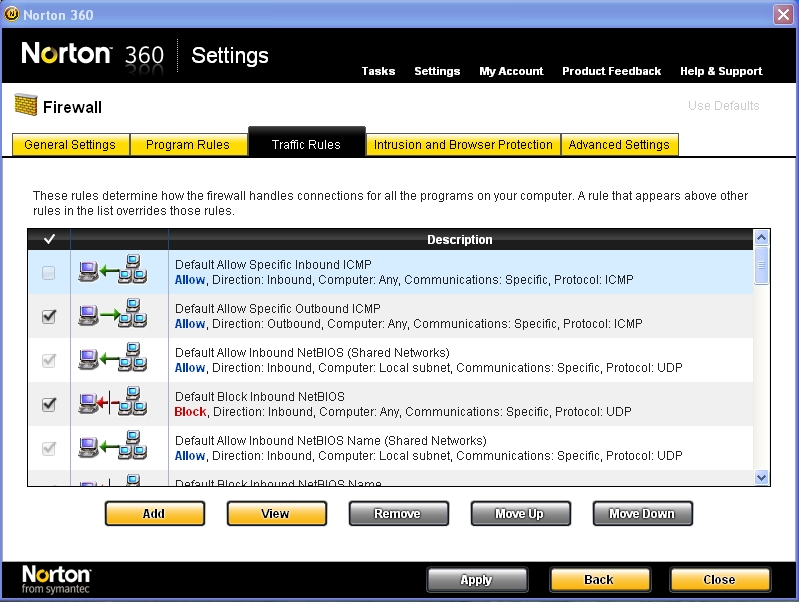799x602 pixels.
Task: Uncheck the Default Block Inbound NetBIOS rule
Action: tap(48, 405)
